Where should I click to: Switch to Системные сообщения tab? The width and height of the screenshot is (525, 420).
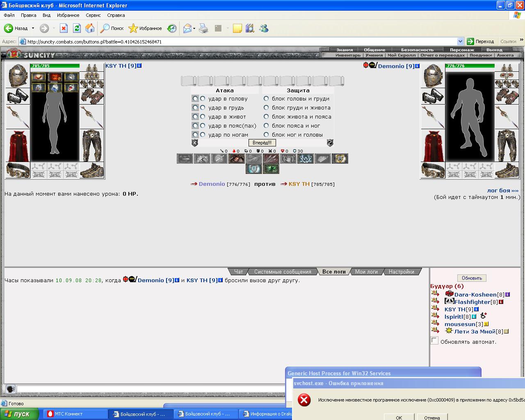pos(283,272)
